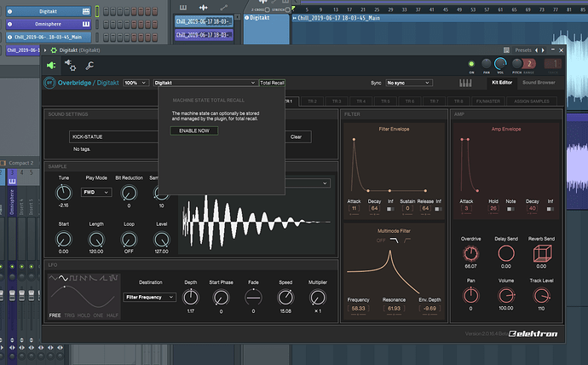Select the triangle LFO waveform
This screenshot has width=588, height=365.
click(54, 278)
